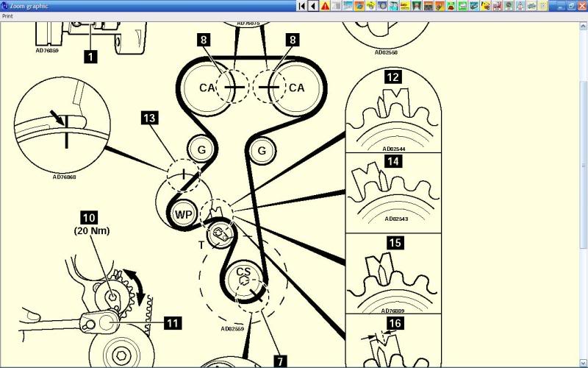Click the "(20 Nm)" torque label
588x368 pixels.
(x=92, y=230)
